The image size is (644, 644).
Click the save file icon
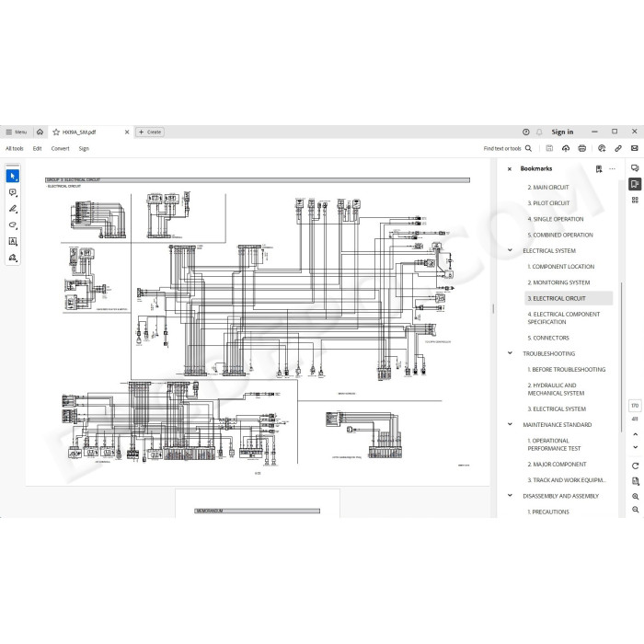point(549,148)
